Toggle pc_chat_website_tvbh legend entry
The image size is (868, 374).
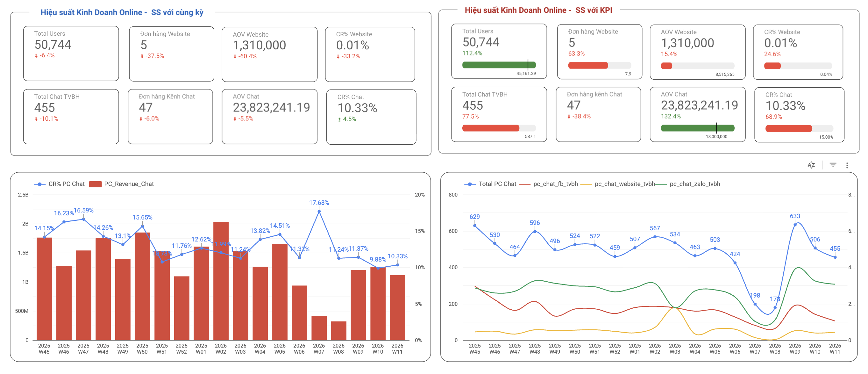(624, 184)
